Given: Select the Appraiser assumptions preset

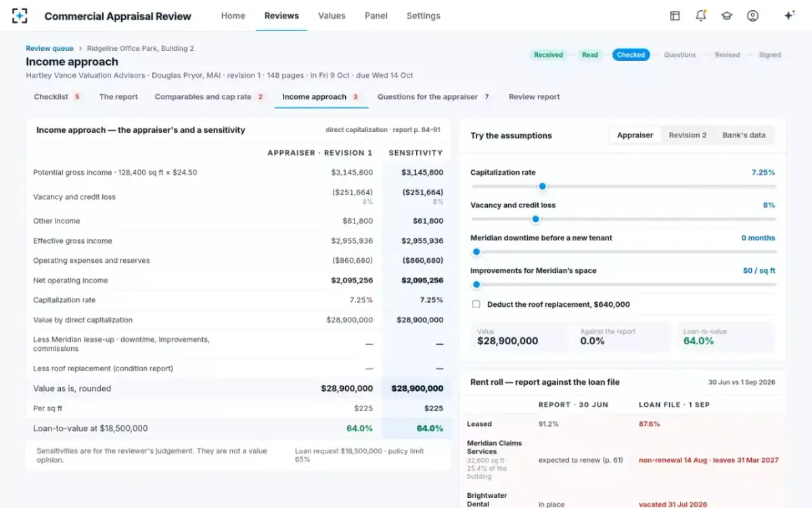Looking at the screenshot, I should pos(635,135).
